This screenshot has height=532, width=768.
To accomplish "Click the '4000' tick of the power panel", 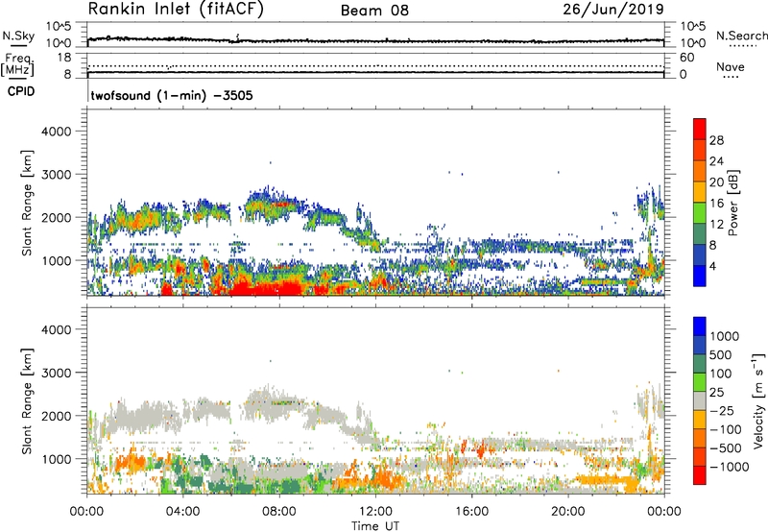I will click(57, 132).
